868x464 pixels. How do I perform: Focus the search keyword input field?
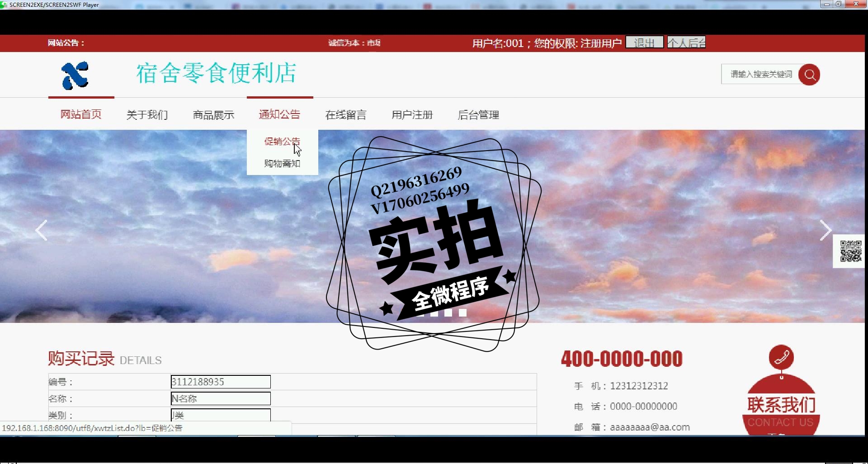point(760,74)
